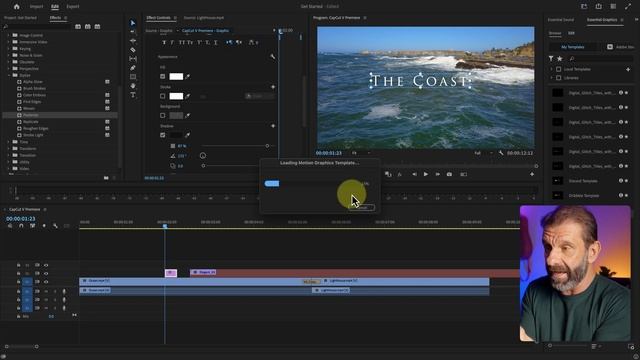
Task: Expand the Transition folder
Action: tap(9, 155)
